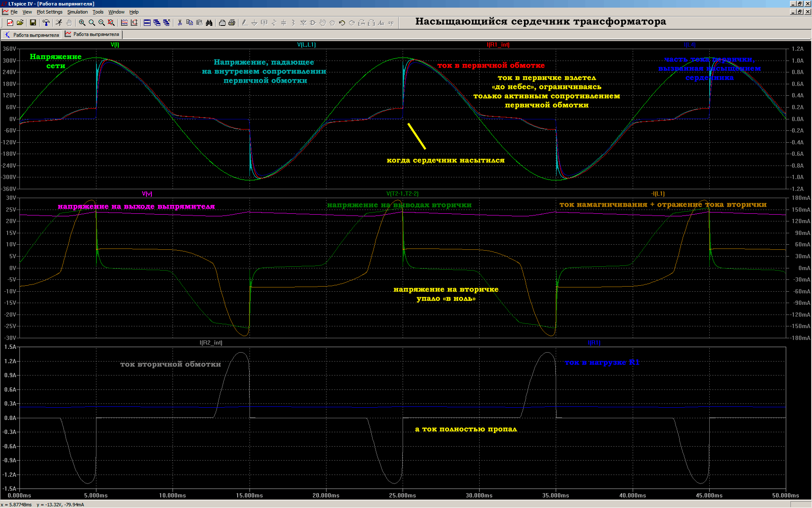Click the 360V label on the voltage axis
The width and height of the screenshot is (812, 508).
(9, 49)
